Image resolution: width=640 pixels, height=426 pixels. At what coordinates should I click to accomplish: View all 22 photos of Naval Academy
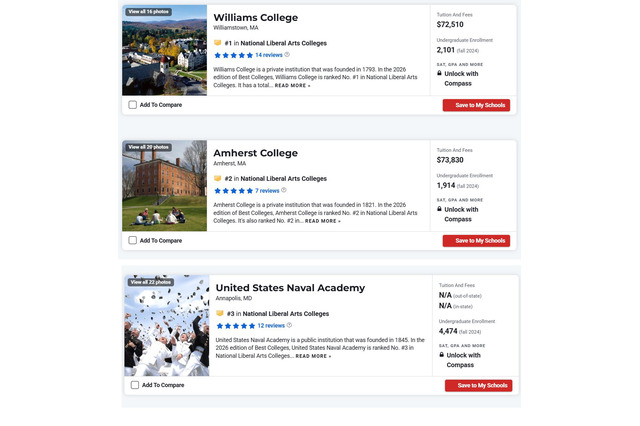(x=150, y=282)
